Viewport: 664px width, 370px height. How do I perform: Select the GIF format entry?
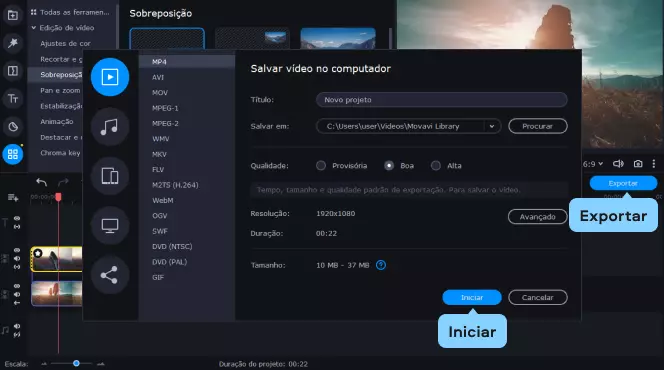click(158, 277)
